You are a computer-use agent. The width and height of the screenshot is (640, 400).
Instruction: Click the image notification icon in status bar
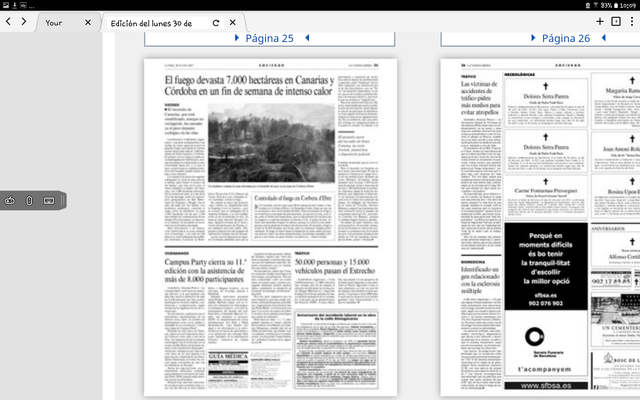tap(6, 5)
